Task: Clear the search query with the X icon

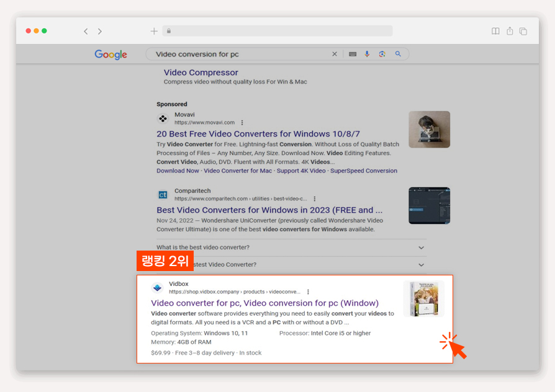Action: click(x=335, y=54)
